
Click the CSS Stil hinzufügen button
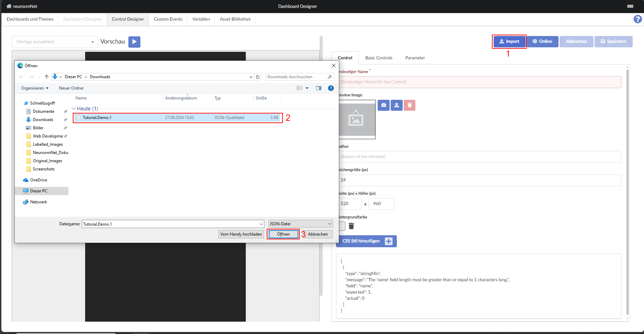click(366, 241)
